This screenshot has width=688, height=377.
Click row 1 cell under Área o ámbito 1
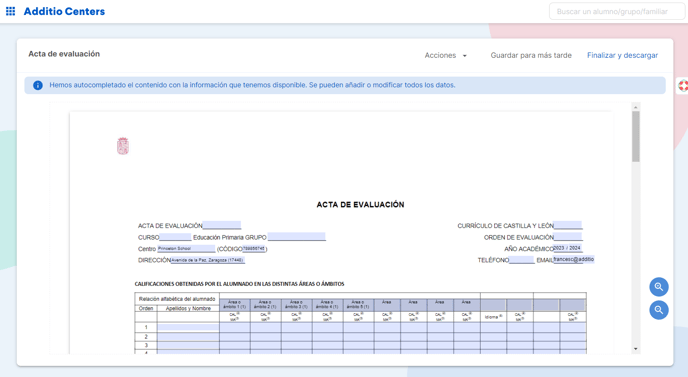[x=235, y=327]
